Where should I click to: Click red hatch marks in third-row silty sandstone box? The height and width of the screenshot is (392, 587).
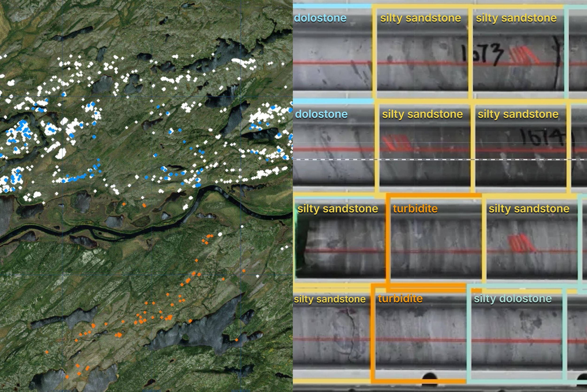(521, 243)
